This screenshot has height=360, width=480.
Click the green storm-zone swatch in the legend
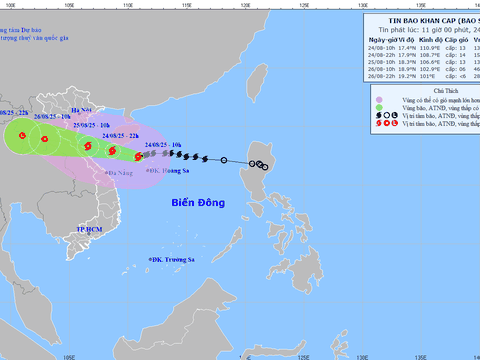[x=379, y=108]
